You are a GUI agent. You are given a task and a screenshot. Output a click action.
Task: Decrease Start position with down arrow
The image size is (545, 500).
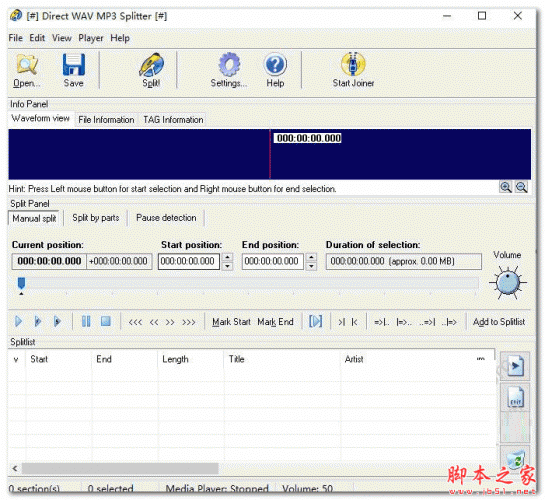click(227, 266)
